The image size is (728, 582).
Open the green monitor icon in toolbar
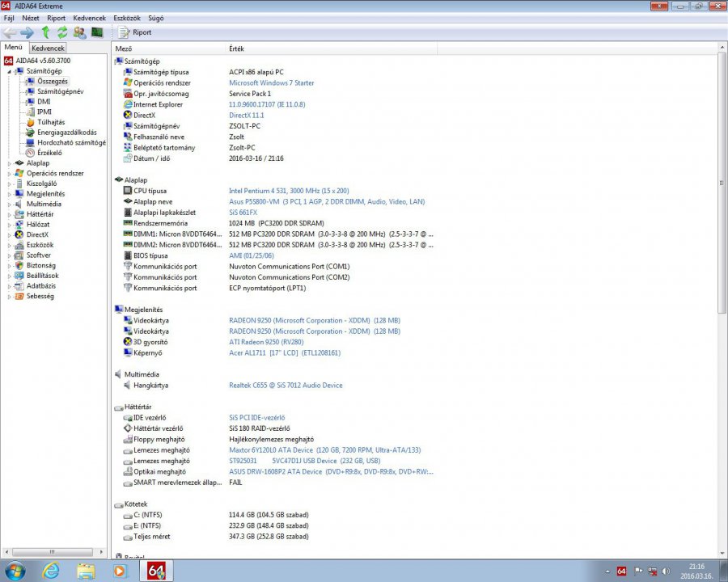[96, 32]
